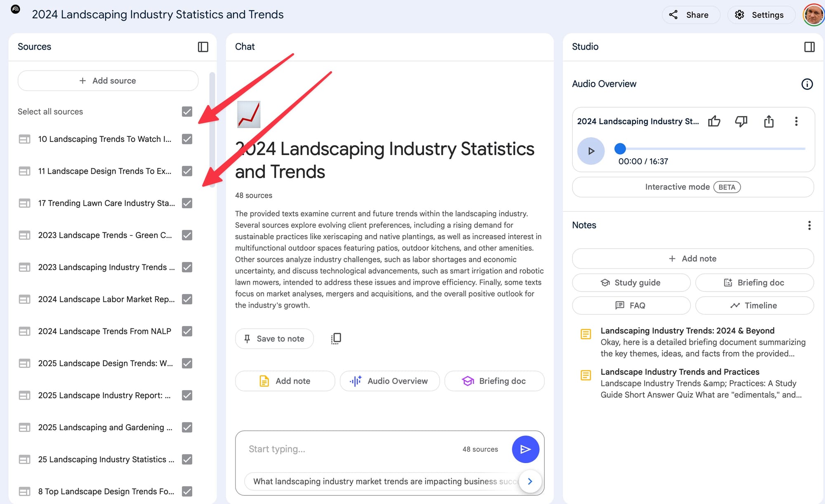Collapse the Studio panel icon
Image resolution: width=825 pixels, height=504 pixels.
[x=809, y=47]
